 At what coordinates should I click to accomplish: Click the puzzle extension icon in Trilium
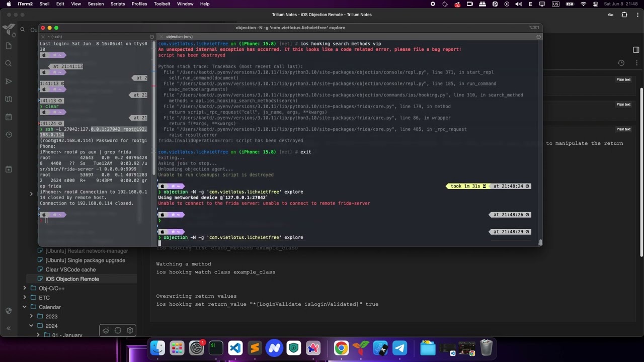coord(624,15)
